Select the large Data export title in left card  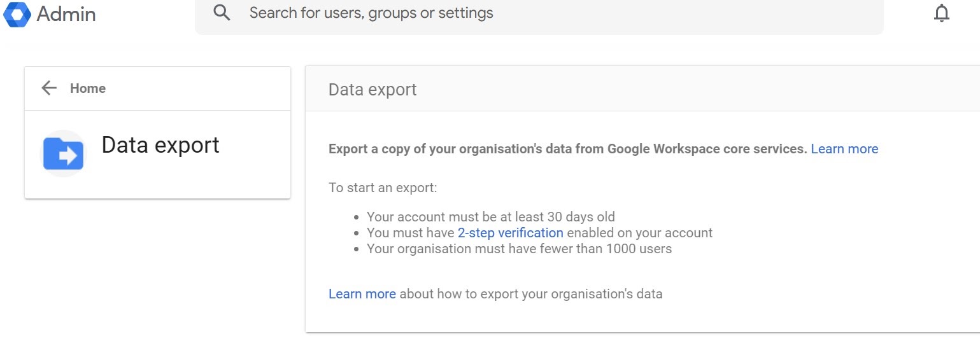(160, 145)
